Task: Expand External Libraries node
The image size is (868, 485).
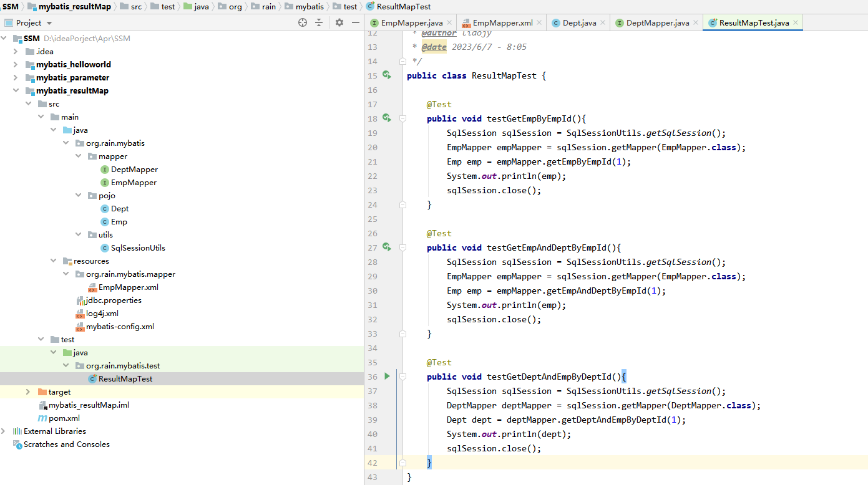Action: 4,431
